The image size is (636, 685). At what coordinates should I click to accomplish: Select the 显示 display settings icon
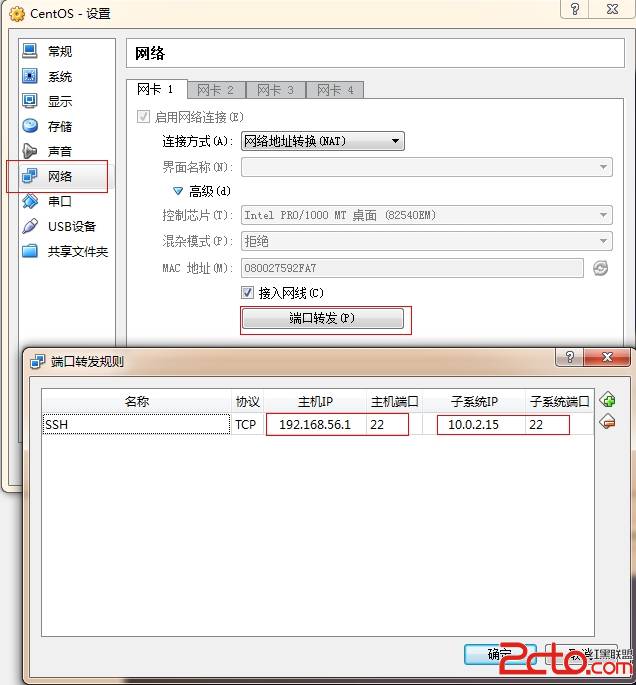[29, 101]
